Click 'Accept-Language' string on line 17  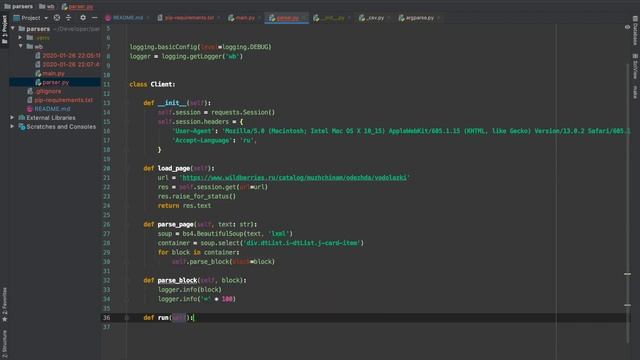coord(202,140)
